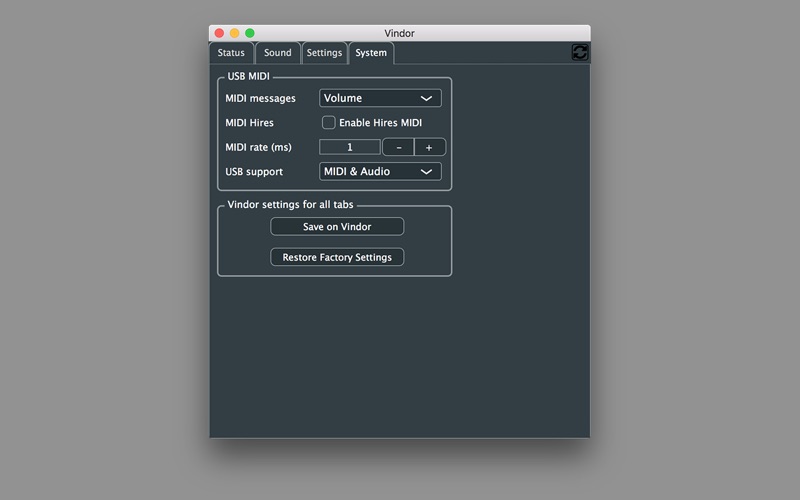
Task: Switch to the Status tab
Action: point(231,53)
